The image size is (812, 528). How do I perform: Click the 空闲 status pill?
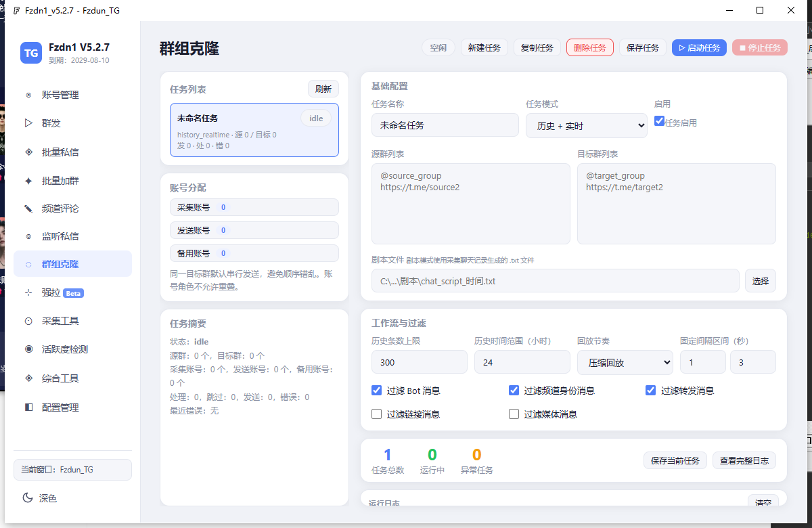[438, 47]
